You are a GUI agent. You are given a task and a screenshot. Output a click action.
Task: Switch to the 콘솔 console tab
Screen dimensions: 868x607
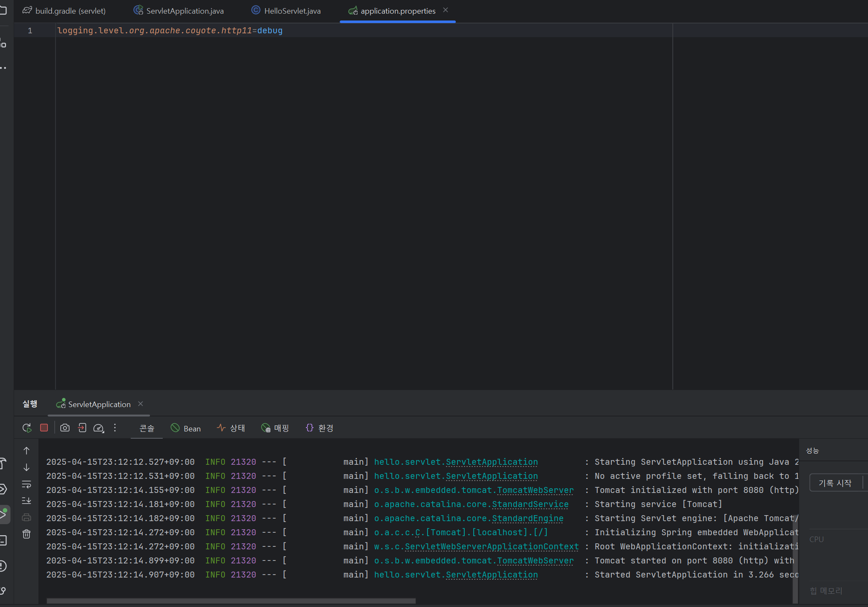tap(147, 428)
